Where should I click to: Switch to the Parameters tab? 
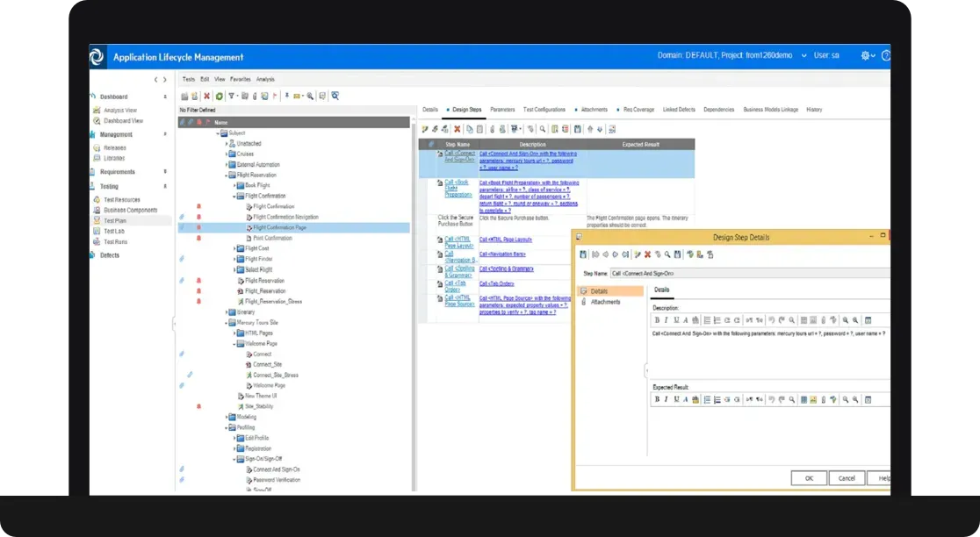coord(502,110)
